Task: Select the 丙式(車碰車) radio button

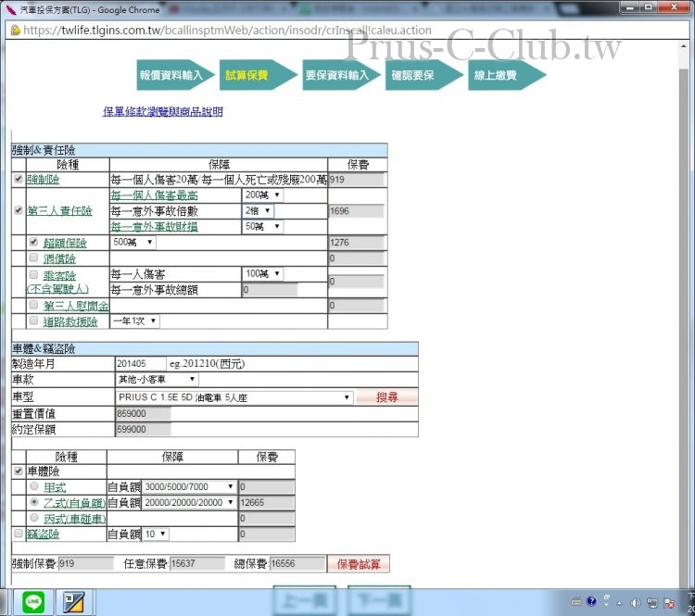Action: [34, 518]
